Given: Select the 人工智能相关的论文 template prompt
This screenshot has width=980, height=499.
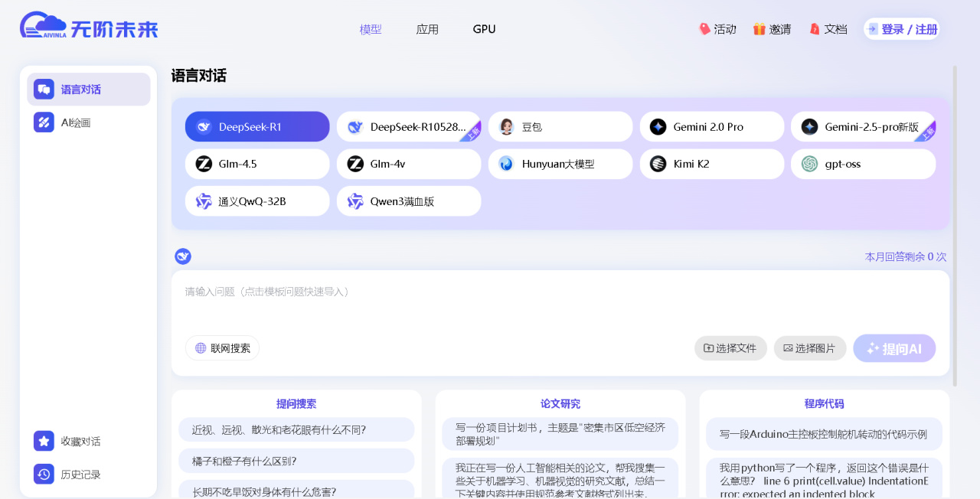Looking at the screenshot, I should click(560, 478).
